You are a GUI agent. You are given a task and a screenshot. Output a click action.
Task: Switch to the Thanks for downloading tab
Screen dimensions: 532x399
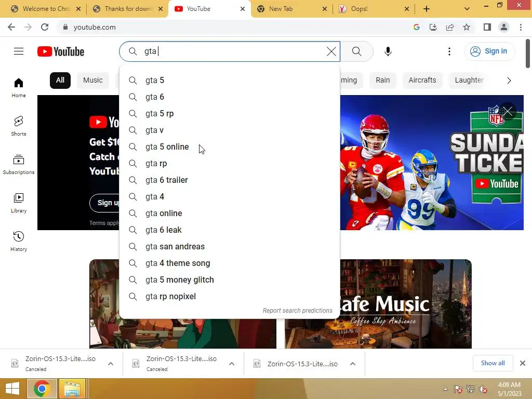(x=128, y=9)
